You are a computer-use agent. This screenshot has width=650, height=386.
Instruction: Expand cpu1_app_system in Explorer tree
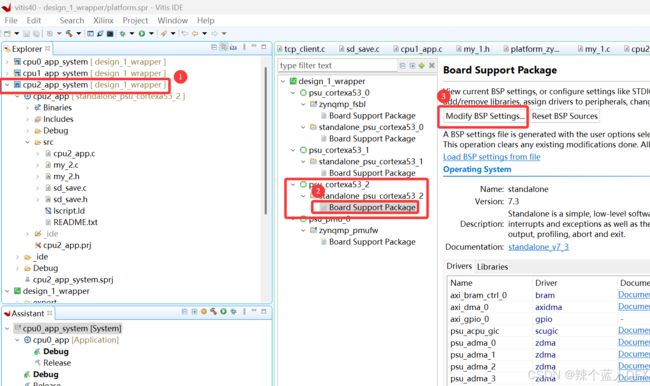[7, 73]
